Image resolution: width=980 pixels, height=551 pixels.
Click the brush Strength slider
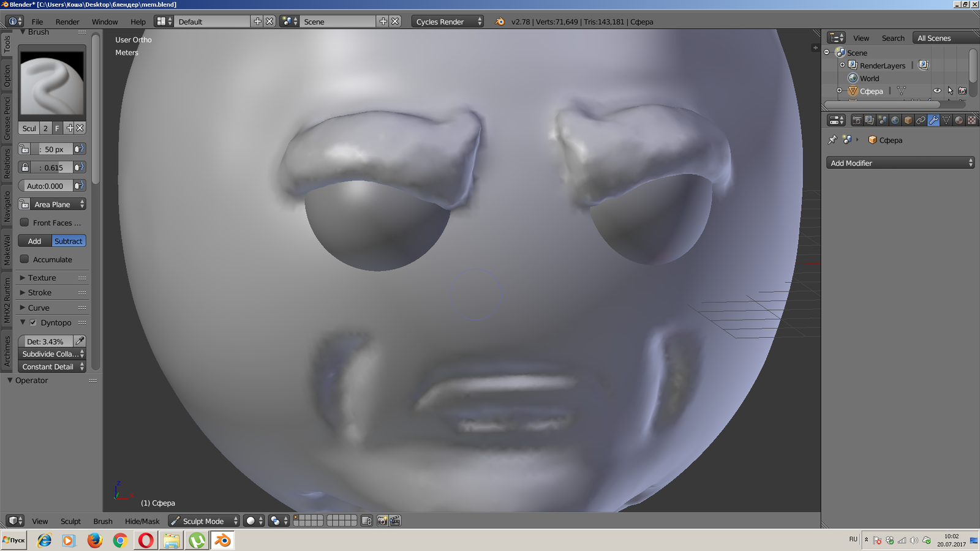[x=52, y=167]
